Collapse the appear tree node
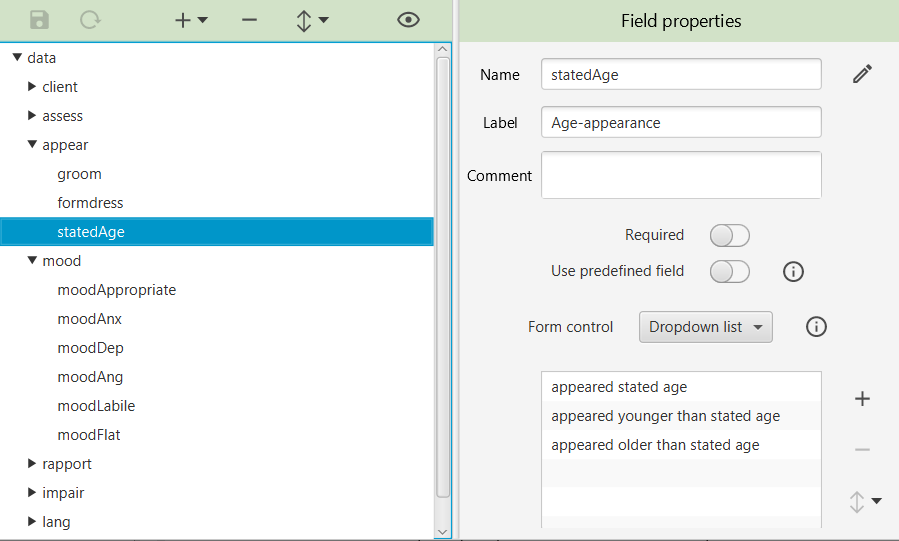This screenshot has width=899, height=541. (32, 144)
